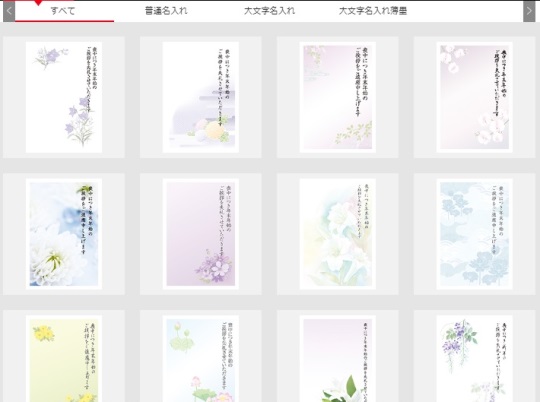Viewport: 540px width, 402px height.
Task: Open the white chrysanthemum blue photo card
Action: [64, 234]
